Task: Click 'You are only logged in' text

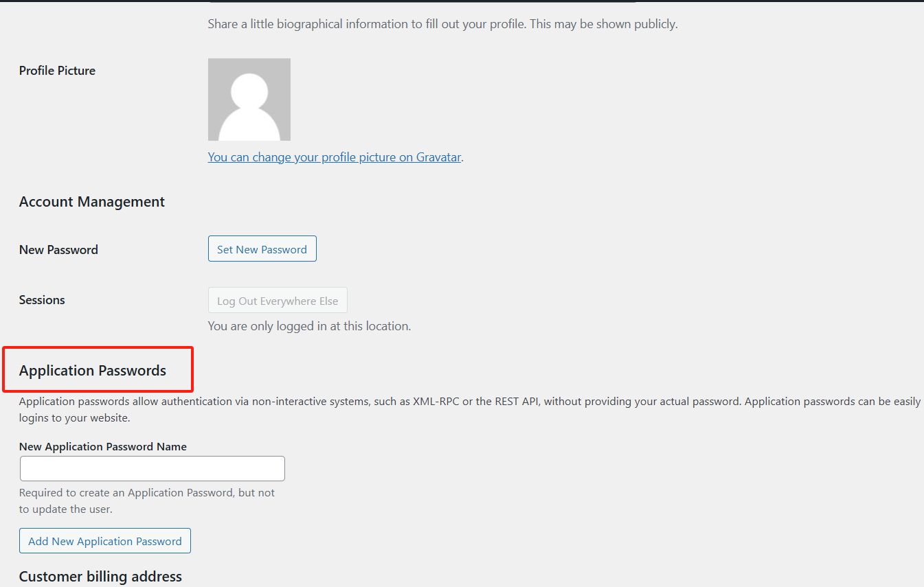Action: coord(309,326)
